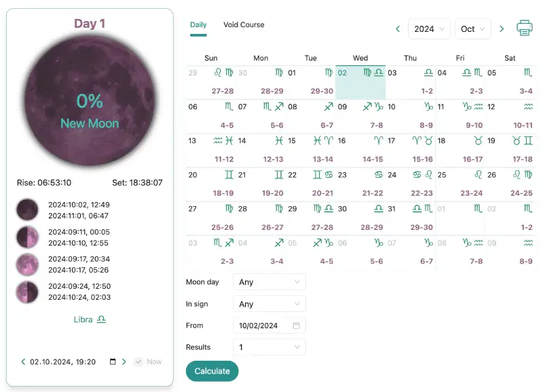Screen dimensions: 543x392
Task: Step date-time forward with right arrow
Action: (x=124, y=362)
